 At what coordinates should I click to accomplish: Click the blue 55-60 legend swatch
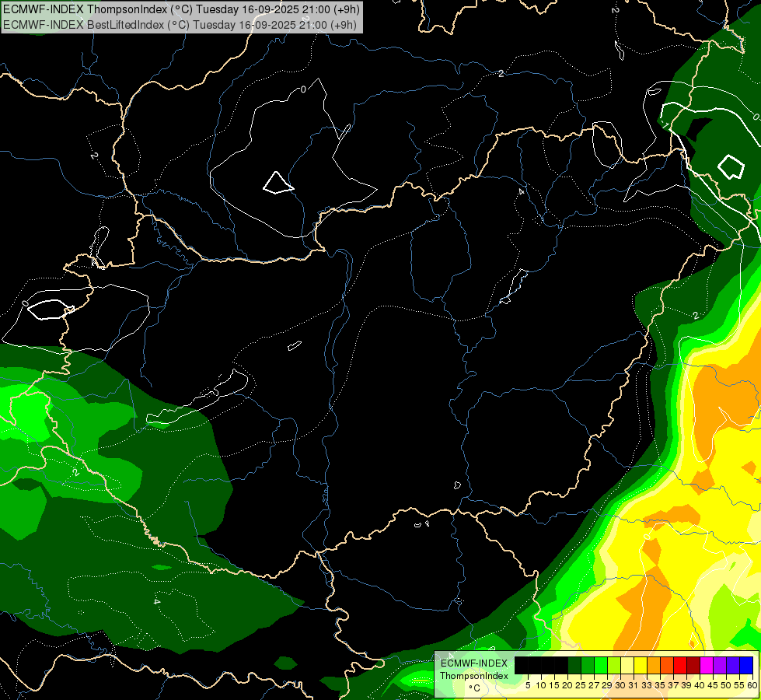click(746, 666)
